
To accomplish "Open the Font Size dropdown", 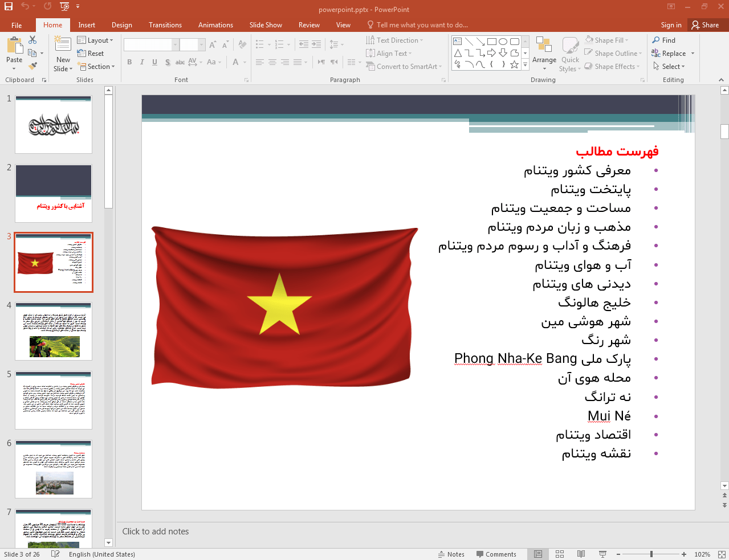I will tap(201, 44).
